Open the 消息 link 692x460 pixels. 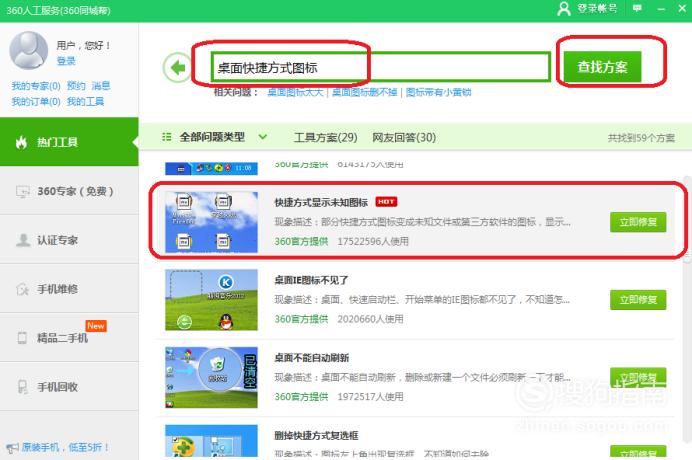point(101,86)
